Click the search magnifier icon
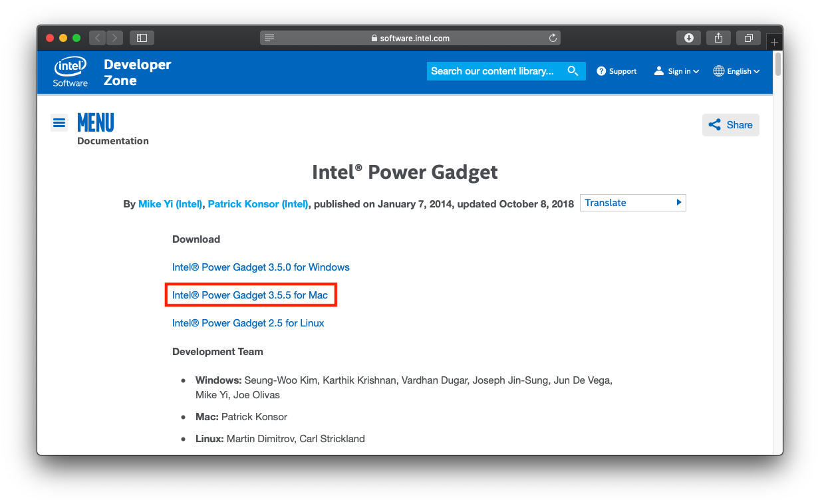 pyautogui.click(x=573, y=71)
